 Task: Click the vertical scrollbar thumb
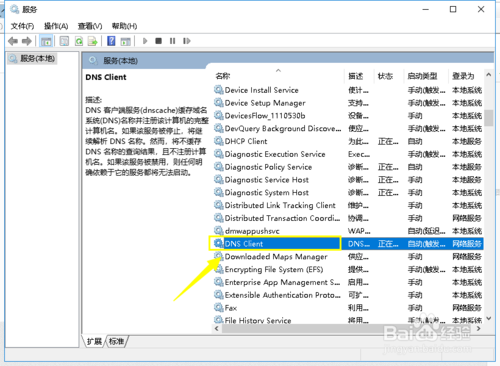click(x=489, y=118)
